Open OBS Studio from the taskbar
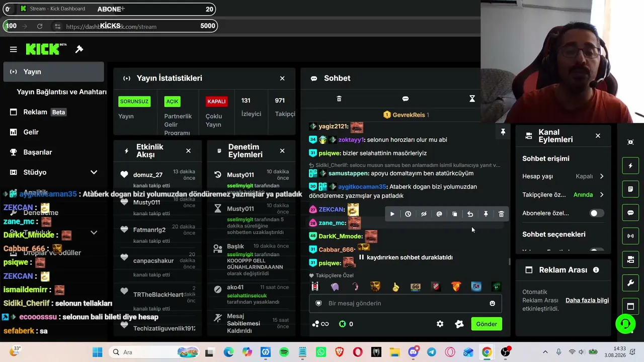The width and height of the screenshot is (644, 362). (x=505, y=352)
